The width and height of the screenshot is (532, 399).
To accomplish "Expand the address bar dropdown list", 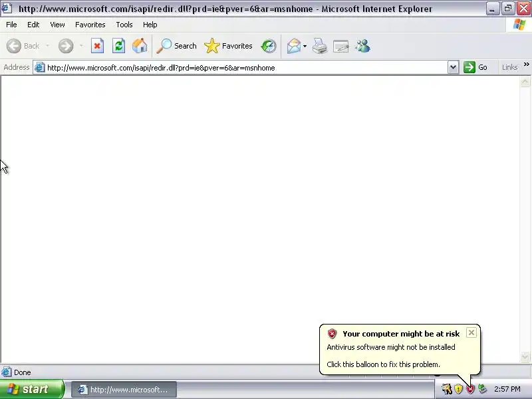I will pos(453,67).
